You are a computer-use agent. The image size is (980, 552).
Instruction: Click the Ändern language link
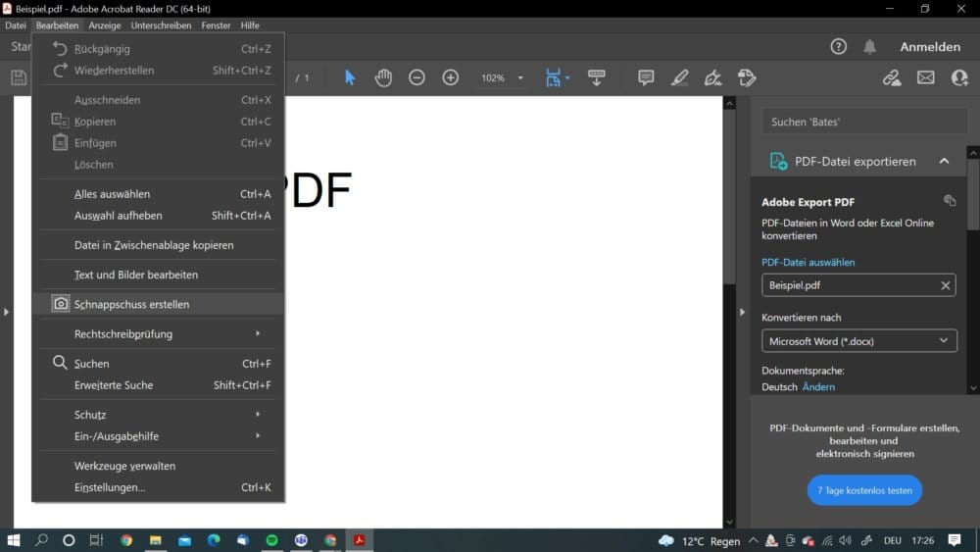pos(818,387)
